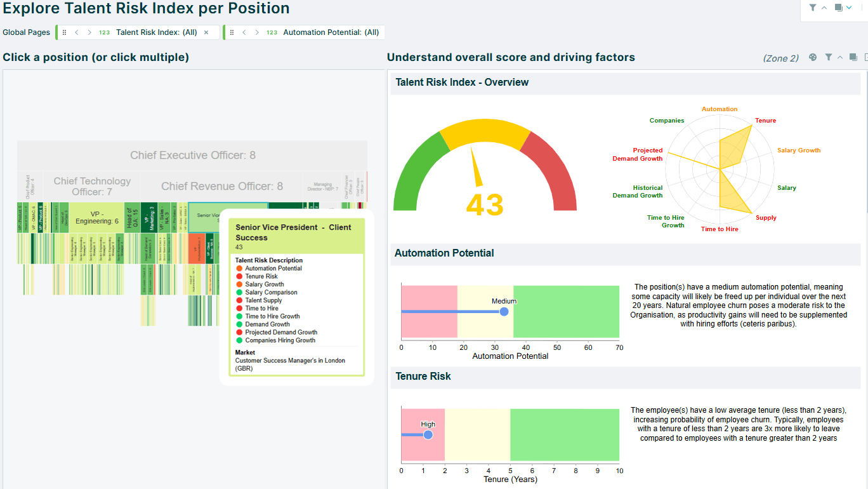
Task: Click the Zone 2 filter funnel icon
Action: point(828,57)
